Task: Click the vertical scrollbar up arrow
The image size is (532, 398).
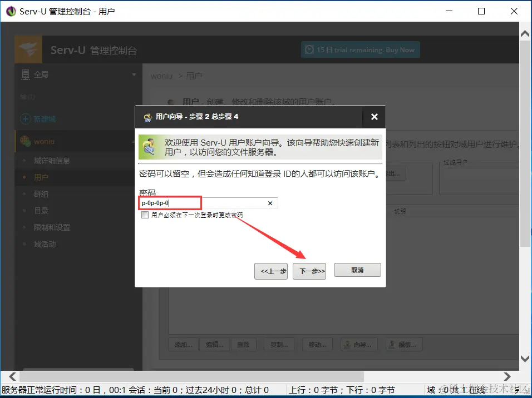Action: click(x=525, y=33)
